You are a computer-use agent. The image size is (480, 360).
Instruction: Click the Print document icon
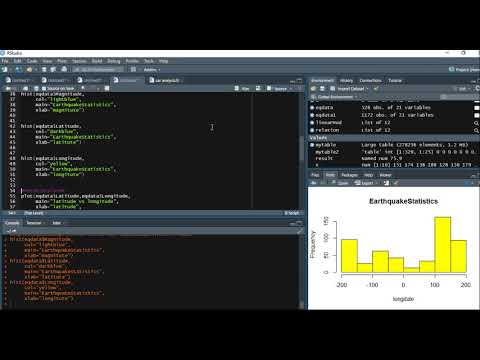64,69
